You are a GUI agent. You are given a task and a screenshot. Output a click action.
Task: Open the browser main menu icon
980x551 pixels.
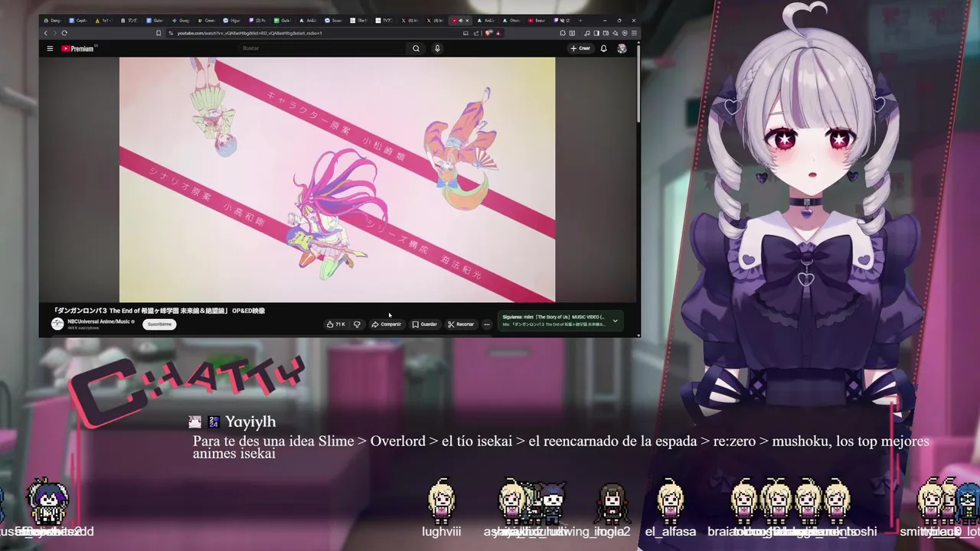click(634, 33)
